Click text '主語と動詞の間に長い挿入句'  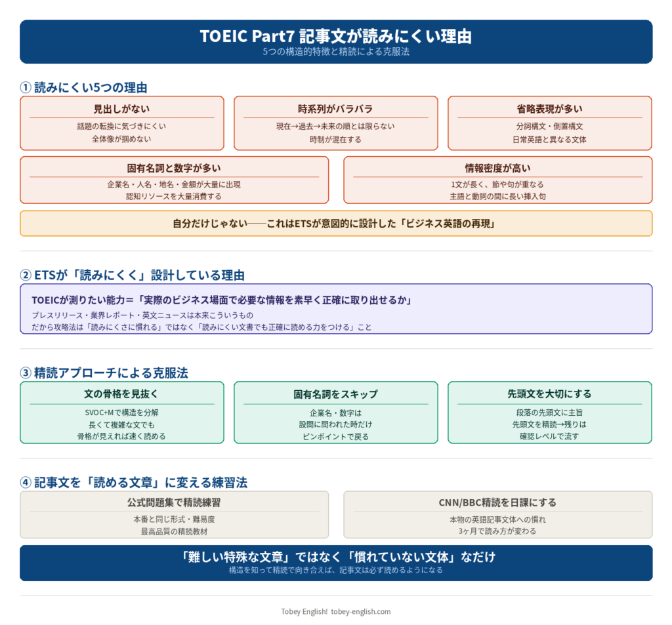(497, 197)
